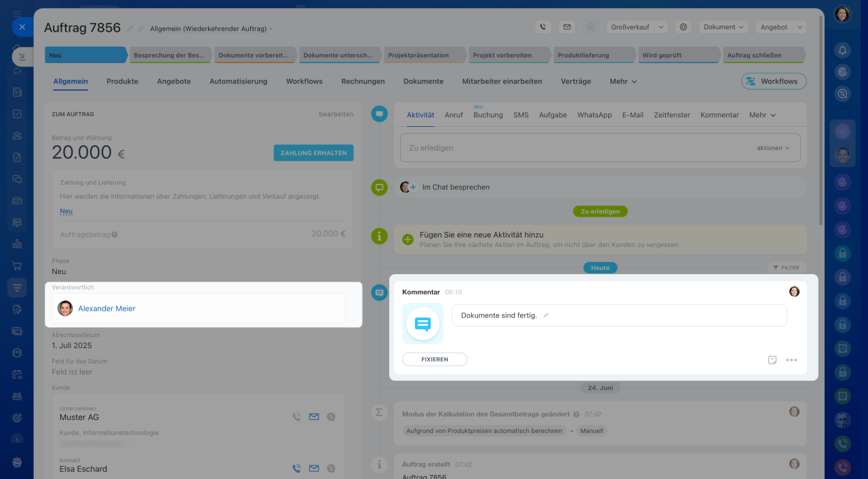Screen dimensions: 868x479
Task: Set stage to Projektpräsentation
Action: click(x=425, y=55)
